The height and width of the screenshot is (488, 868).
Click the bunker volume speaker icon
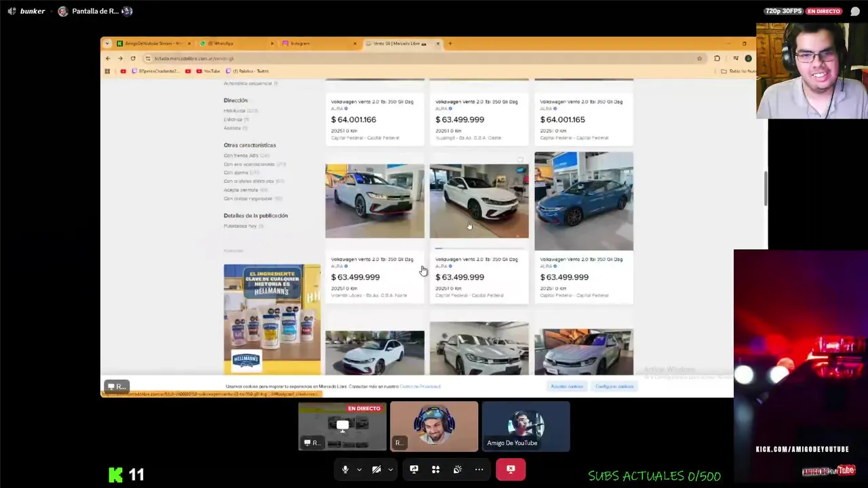click(x=12, y=11)
